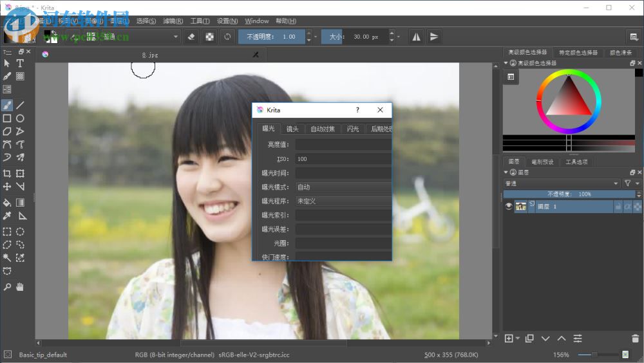The height and width of the screenshot is (363, 644).
Task: Click the ISO input field showing 100
Action: pyautogui.click(x=343, y=159)
